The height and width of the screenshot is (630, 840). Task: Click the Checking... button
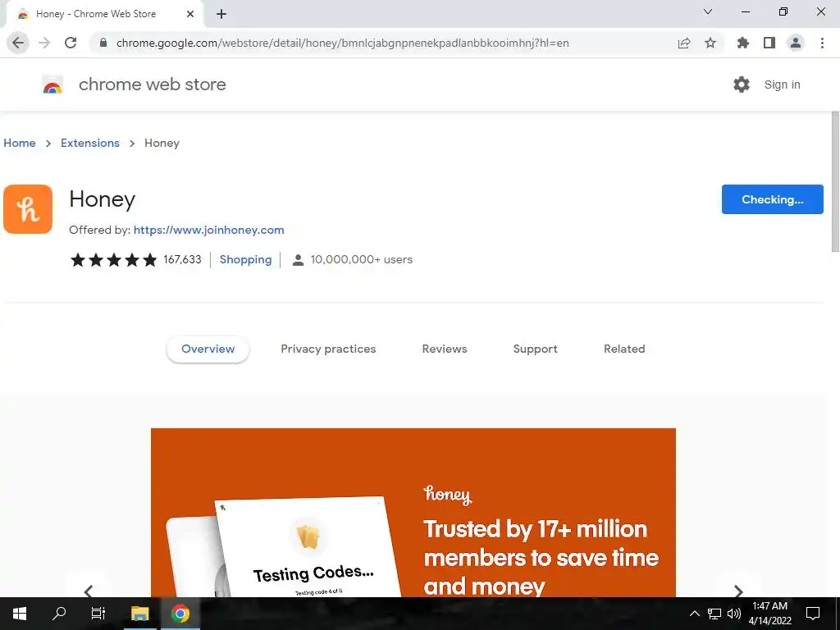click(x=773, y=199)
